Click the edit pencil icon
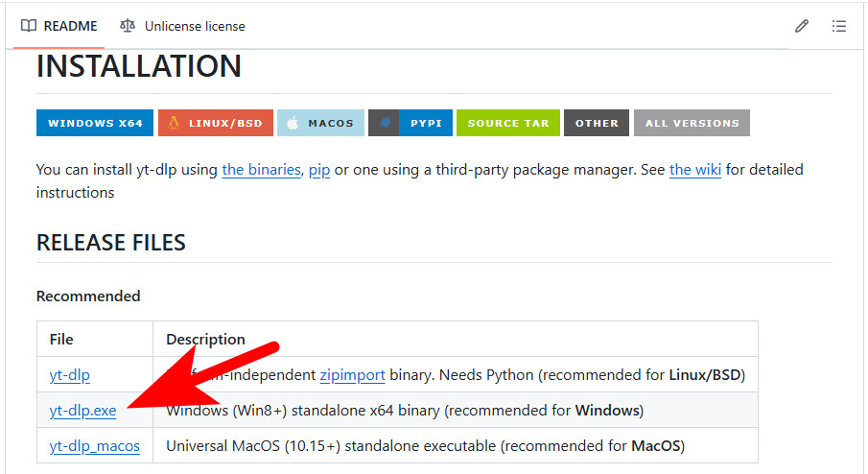The width and height of the screenshot is (868, 474). point(802,26)
